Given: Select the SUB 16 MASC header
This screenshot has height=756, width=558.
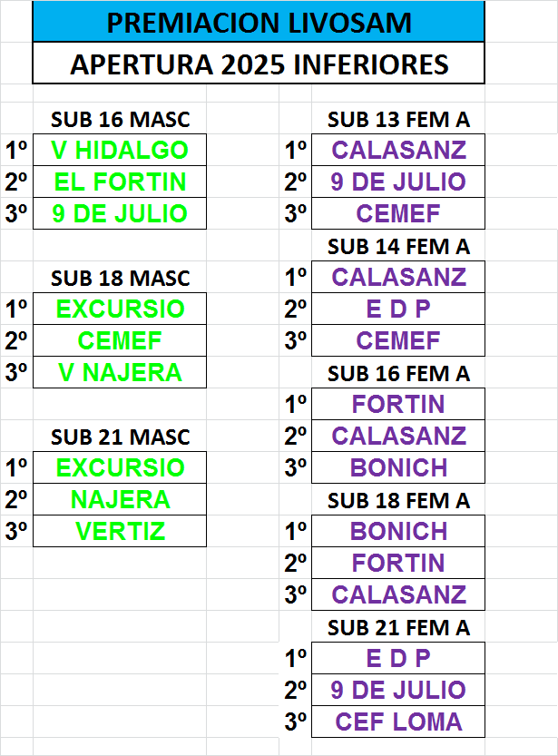Looking at the screenshot, I should pos(120,119).
